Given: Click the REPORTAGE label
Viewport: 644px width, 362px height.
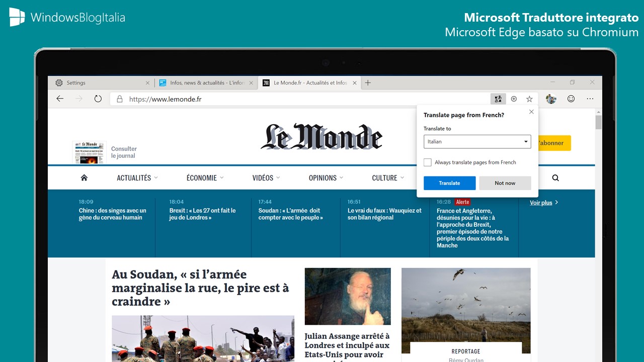Looking at the screenshot, I should coord(466,351).
